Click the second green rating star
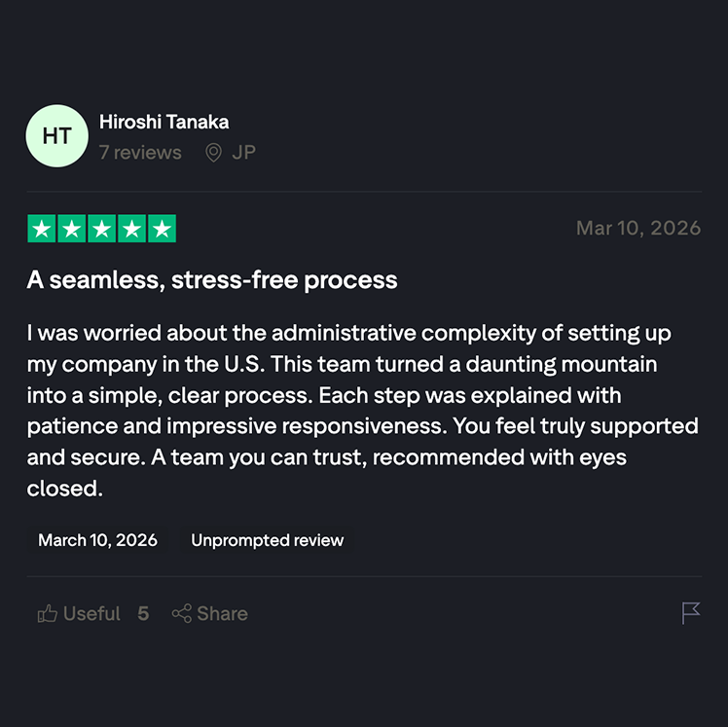 point(72,229)
